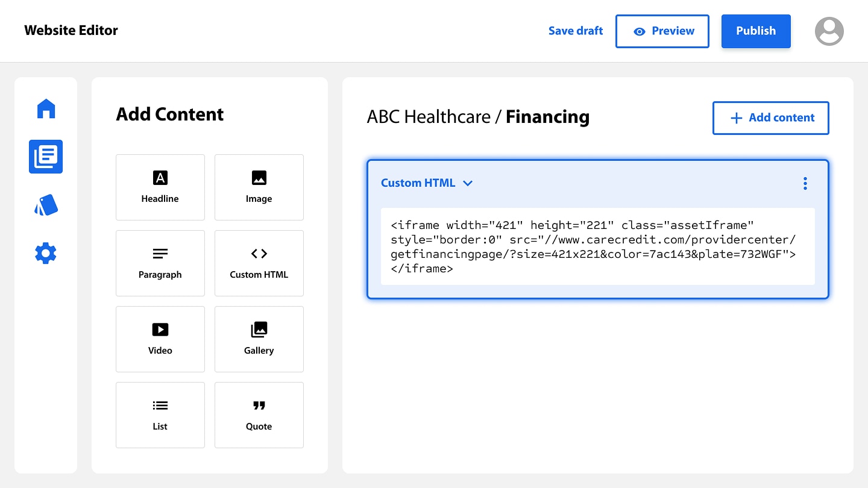Click the Add content button
868x488 pixels.
[770, 118]
